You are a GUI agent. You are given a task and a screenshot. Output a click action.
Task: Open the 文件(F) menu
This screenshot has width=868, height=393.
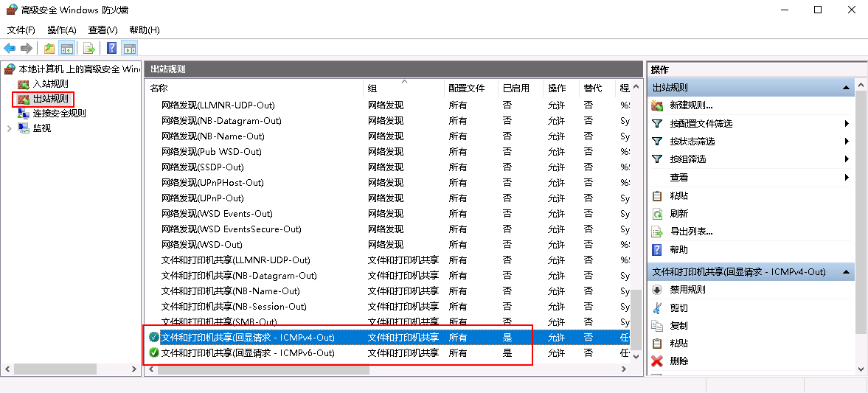click(x=21, y=30)
